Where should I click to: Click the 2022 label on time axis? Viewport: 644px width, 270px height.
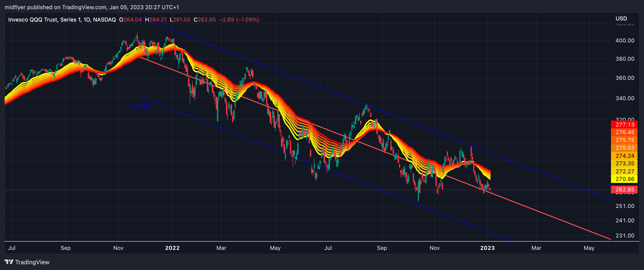(172, 248)
